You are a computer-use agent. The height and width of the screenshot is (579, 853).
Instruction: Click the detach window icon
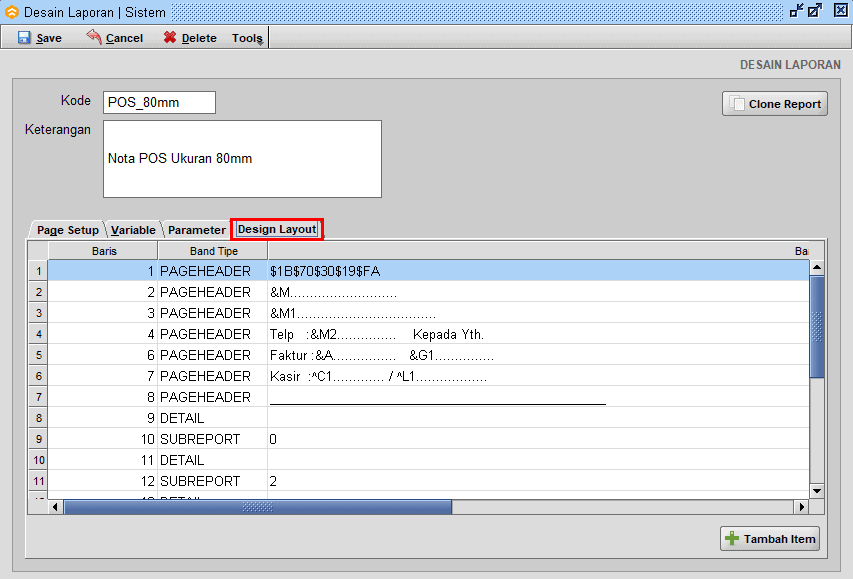tap(796, 10)
